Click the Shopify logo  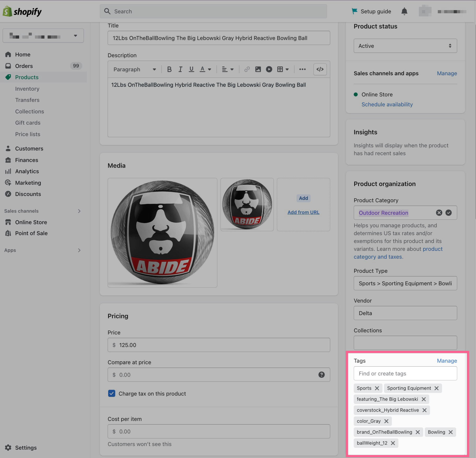click(22, 11)
